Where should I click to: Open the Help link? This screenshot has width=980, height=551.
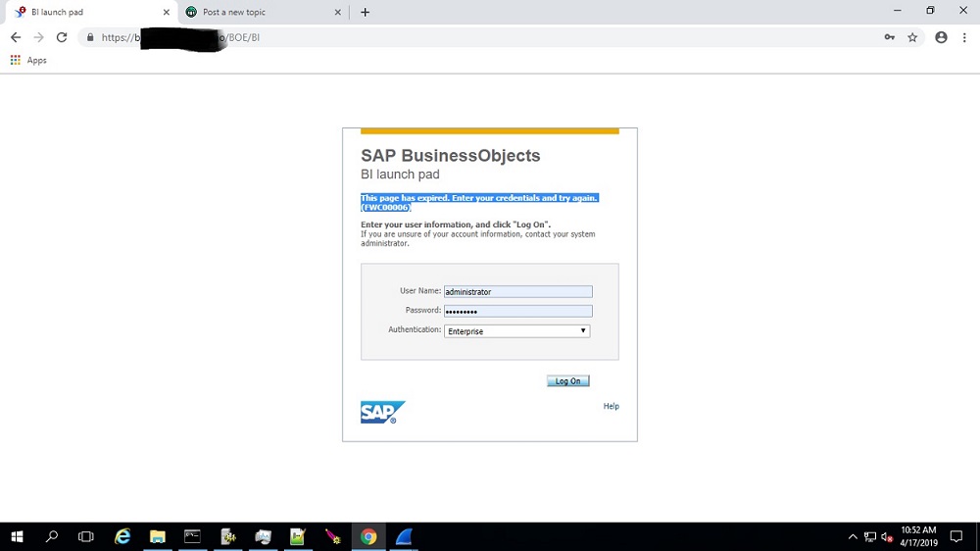611,406
